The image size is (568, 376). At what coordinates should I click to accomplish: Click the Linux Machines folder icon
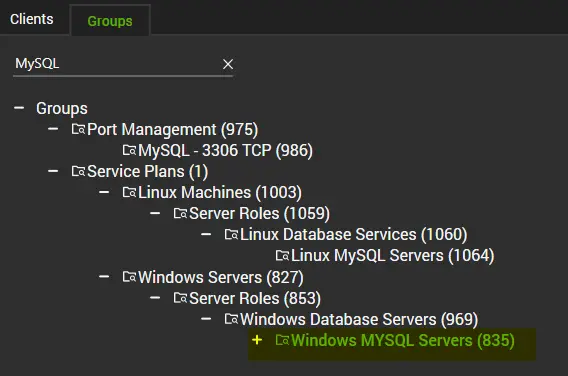click(x=129, y=192)
